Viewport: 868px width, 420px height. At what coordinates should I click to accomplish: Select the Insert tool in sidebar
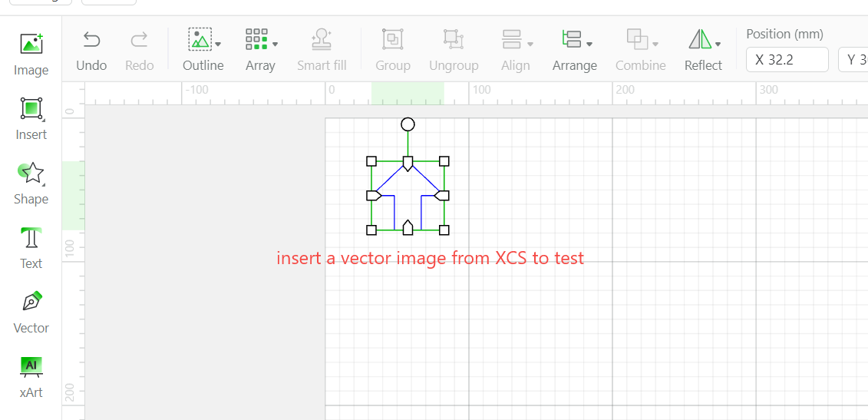(31, 118)
